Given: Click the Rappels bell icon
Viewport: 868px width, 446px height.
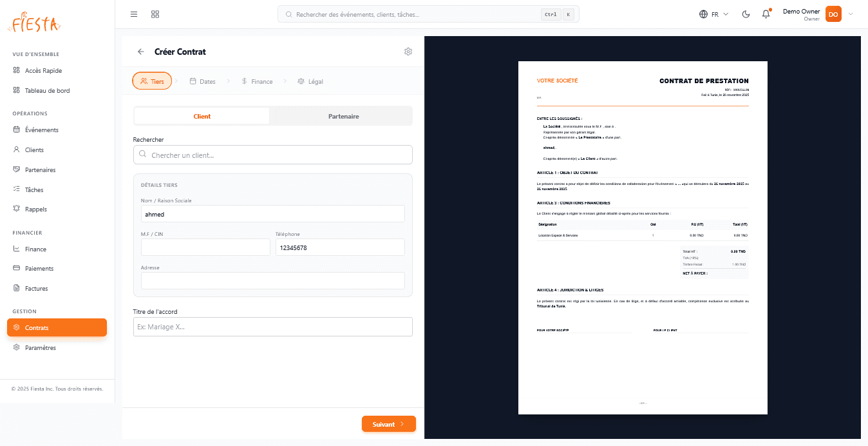Looking at the screenshot, I should pos(17,209).
